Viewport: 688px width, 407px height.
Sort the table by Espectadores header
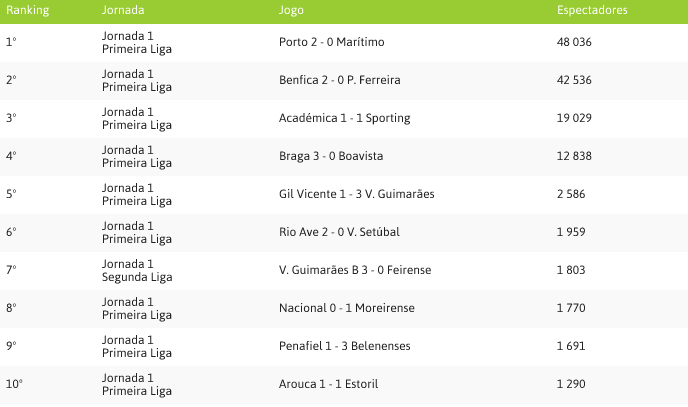[592, 10]
